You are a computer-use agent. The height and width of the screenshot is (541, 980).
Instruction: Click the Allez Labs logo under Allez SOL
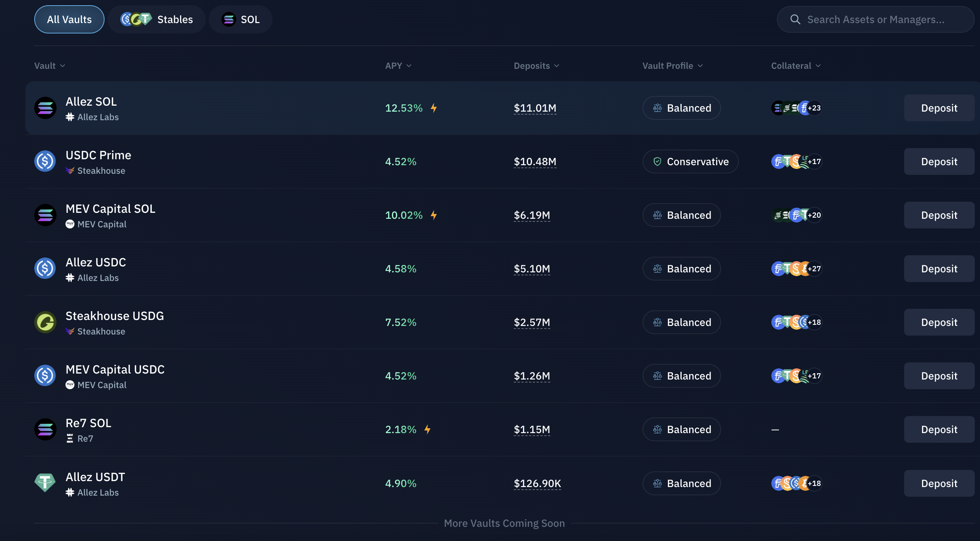[x=70, y=117]
